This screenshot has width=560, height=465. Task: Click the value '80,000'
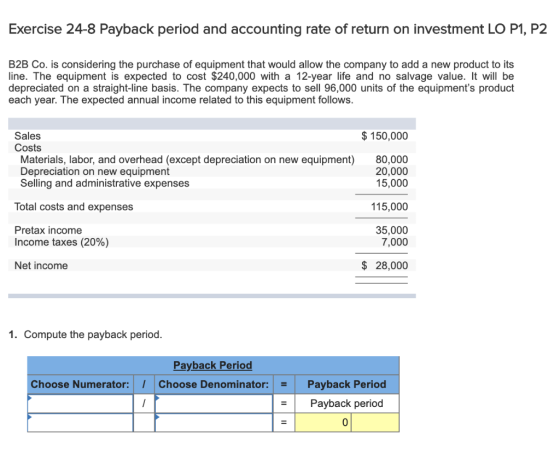pyautogui.click(x=391, y=160)
